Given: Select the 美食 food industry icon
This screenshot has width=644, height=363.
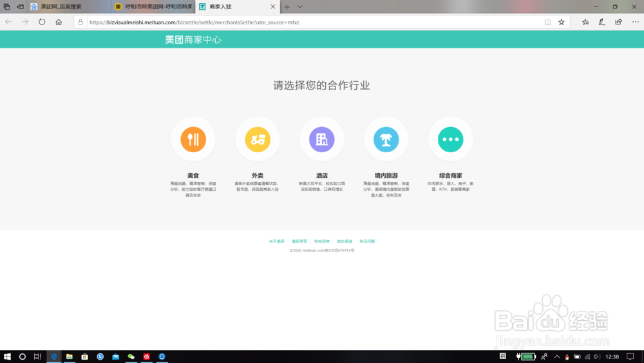Looking at the screenshot, I should pyautogui.click(x=193, y=139).
